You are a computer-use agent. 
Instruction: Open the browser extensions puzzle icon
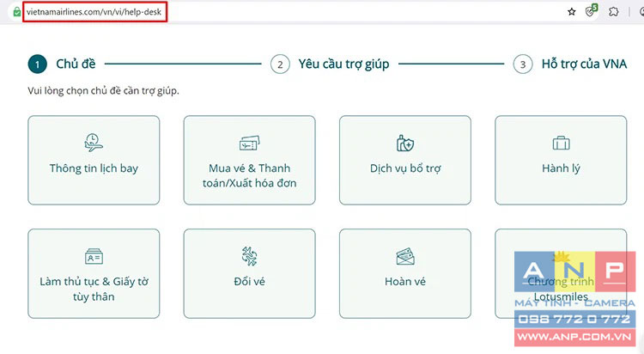pos(614,11)
